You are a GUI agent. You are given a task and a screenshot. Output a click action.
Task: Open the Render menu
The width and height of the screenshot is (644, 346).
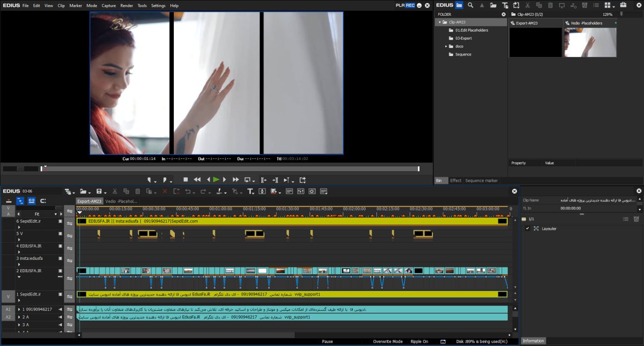coord(126,5)
